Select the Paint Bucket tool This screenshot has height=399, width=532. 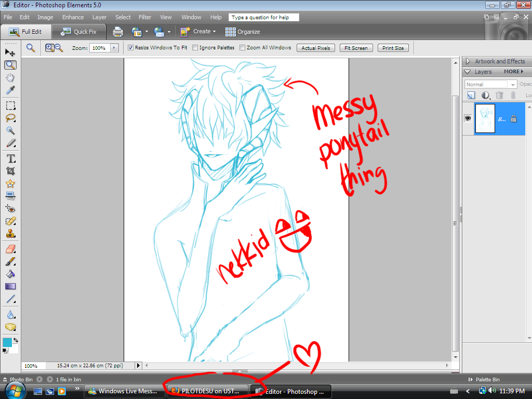10,274
